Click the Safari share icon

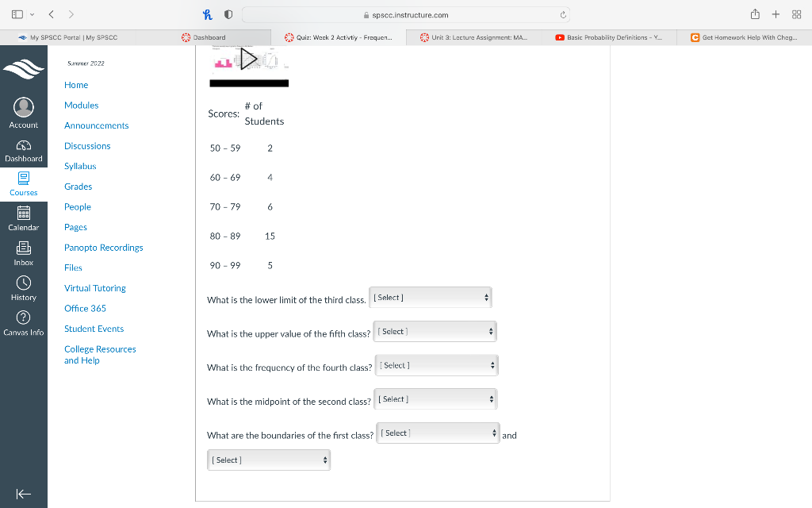(754, 13)
